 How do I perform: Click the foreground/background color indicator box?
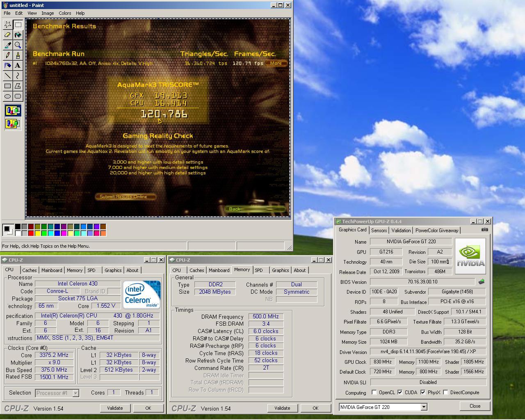(x=8, y=230)
